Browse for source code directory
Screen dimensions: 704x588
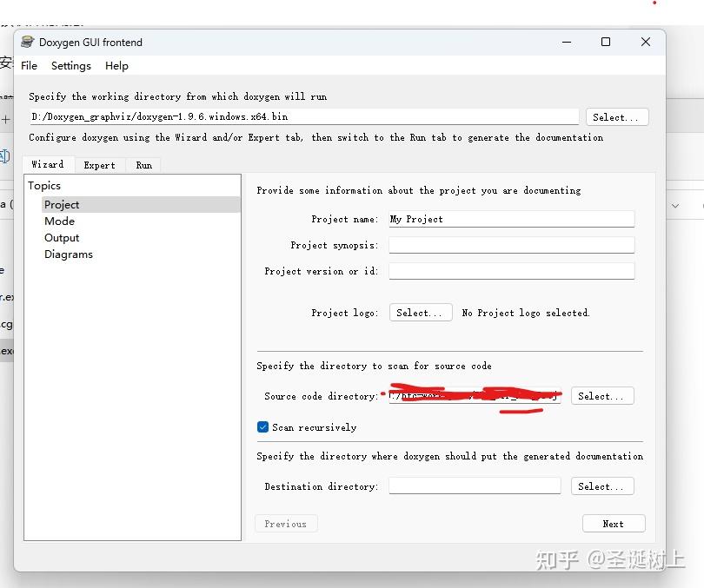point(602,396)
